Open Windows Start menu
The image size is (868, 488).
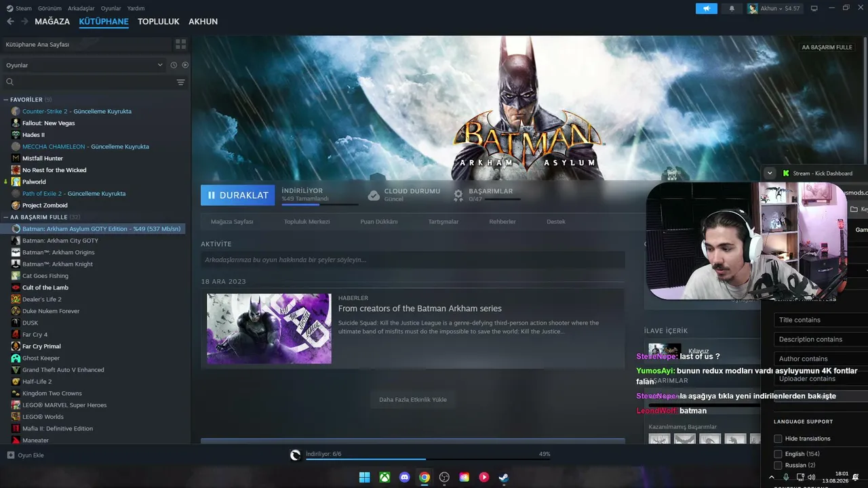point(364,477)
